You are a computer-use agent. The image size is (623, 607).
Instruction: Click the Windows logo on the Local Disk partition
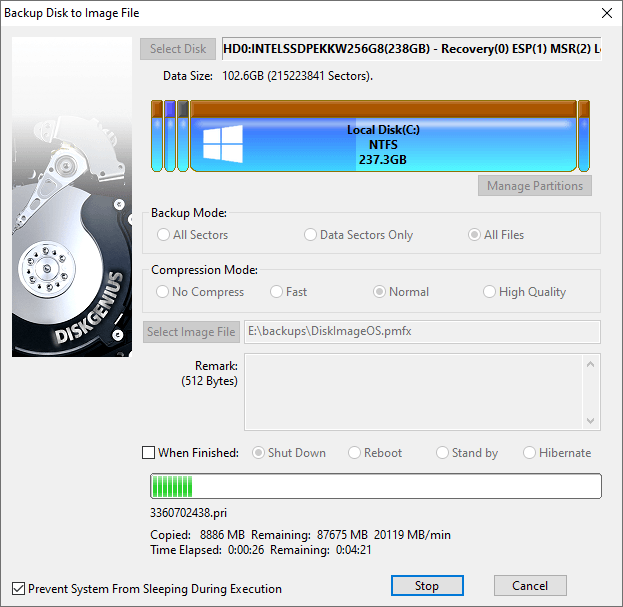223,143
